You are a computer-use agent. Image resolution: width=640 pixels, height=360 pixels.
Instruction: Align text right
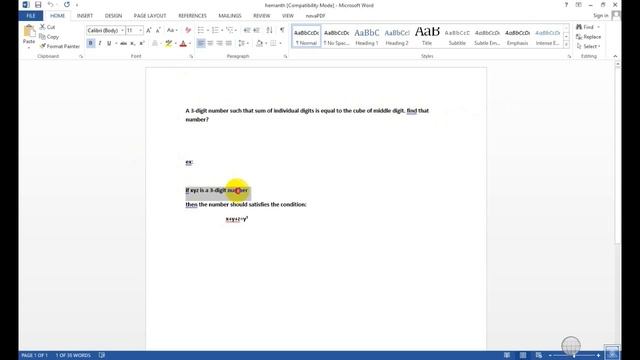[x=220, y=43]
